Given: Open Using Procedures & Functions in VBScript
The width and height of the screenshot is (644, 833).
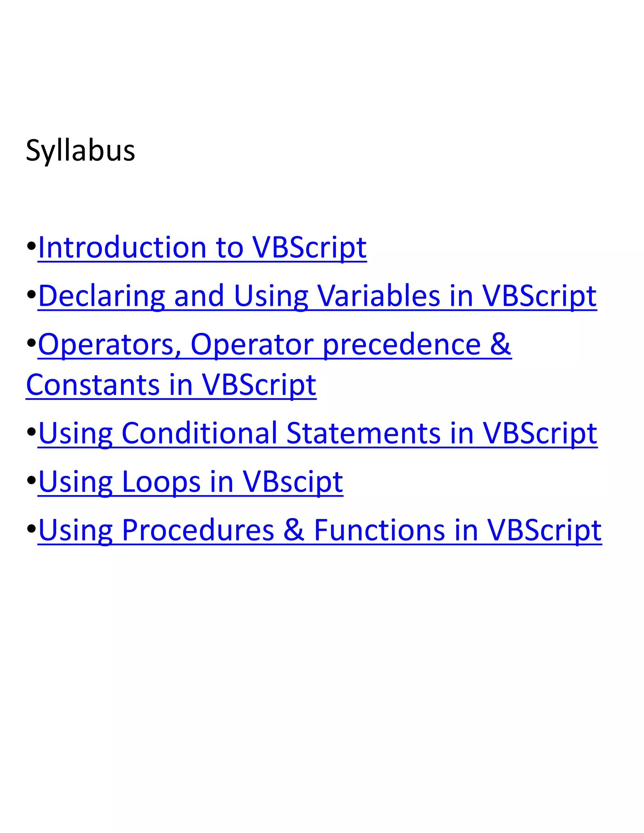Looking at the screenshot, I should (x=320, y=531).
